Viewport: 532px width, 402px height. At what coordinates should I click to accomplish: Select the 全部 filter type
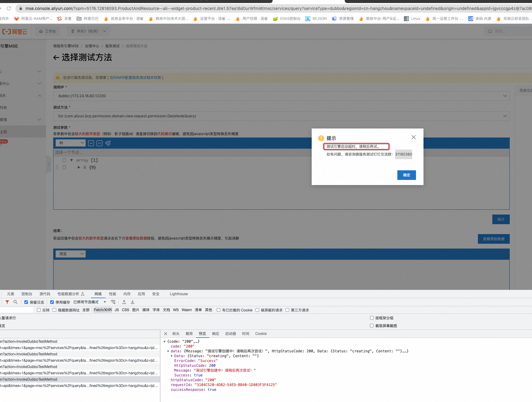click(x=86, y=310)
